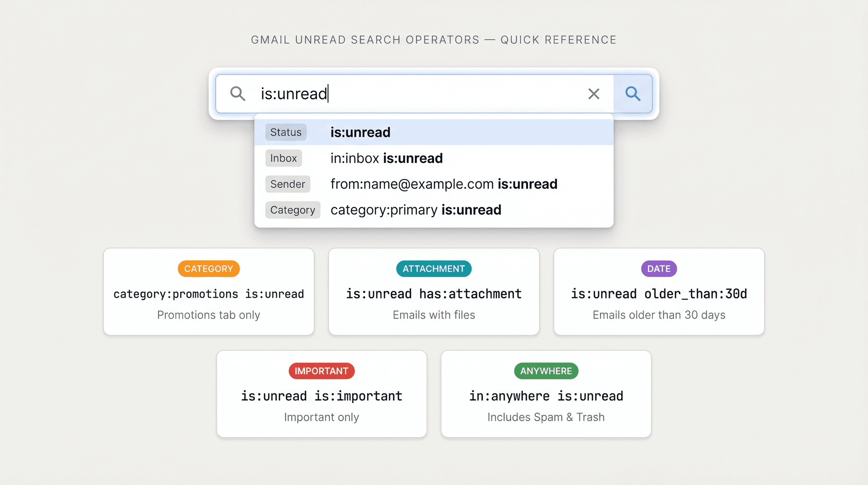Click the red IMPORTANT badge
Viewport: 868px width, 485px height.
pyautogui.click(x=321, y=371)
